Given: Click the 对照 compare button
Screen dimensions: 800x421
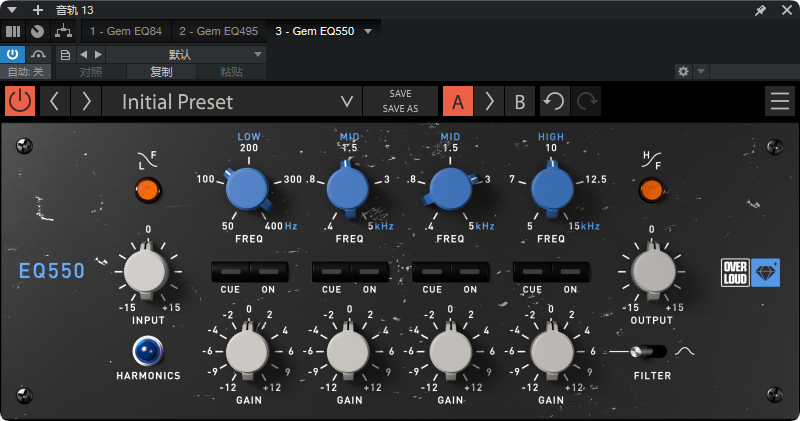Looking at the screenshot, I should pos(91,72).
